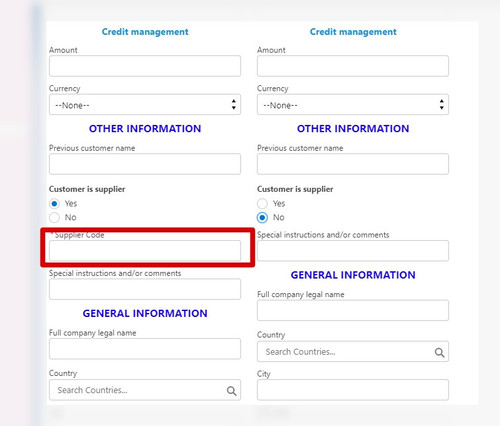Click the City label

coord(264,374)
